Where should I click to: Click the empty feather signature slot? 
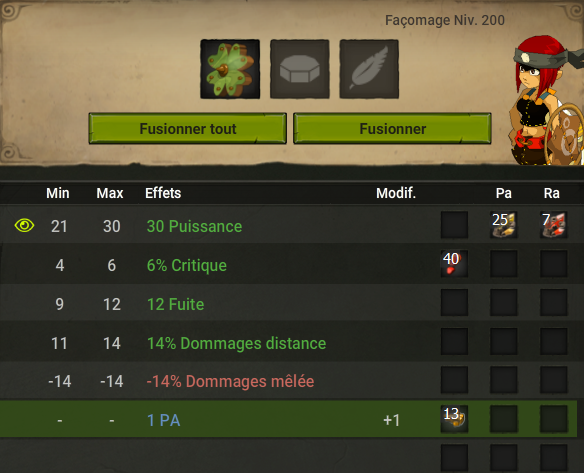click(x=369, y=69)
